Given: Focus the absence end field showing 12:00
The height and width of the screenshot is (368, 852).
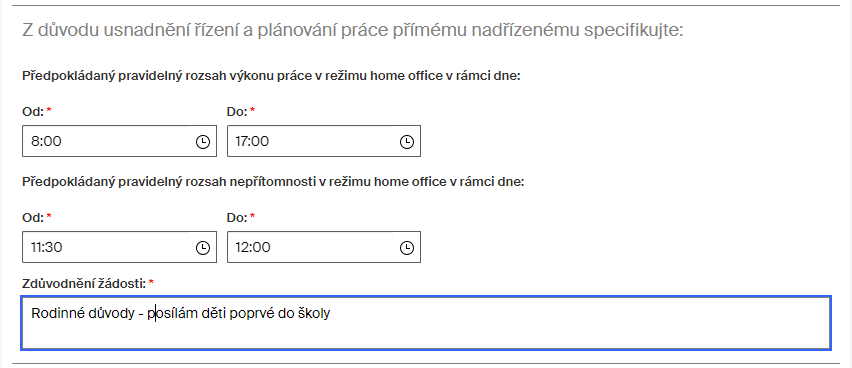Looking at the screenshot, I should pos(323,247).
